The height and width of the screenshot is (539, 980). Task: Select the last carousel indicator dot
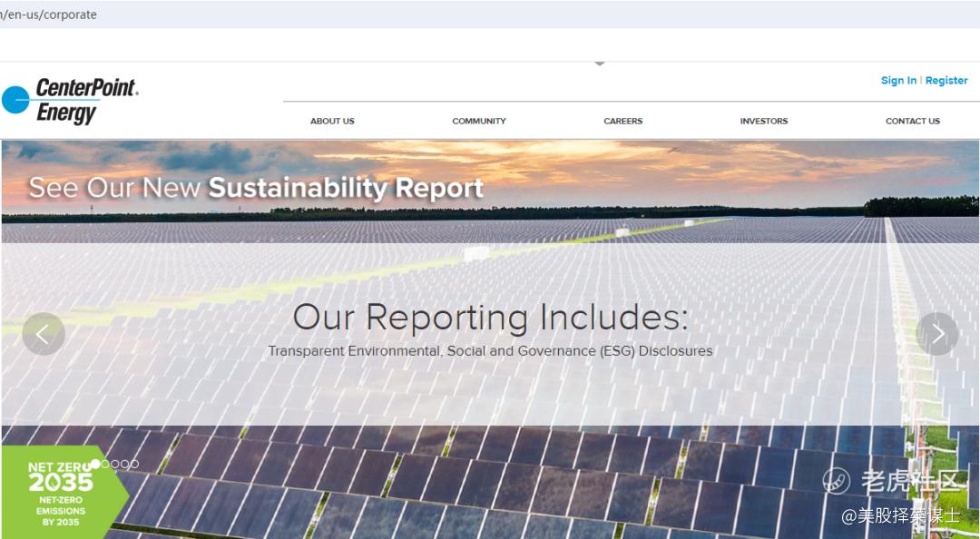(x=135, y=464)
